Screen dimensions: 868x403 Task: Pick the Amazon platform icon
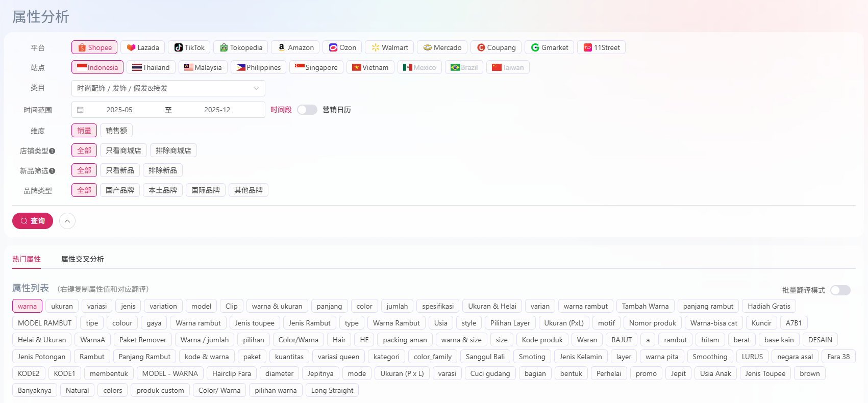coord(281,47)
